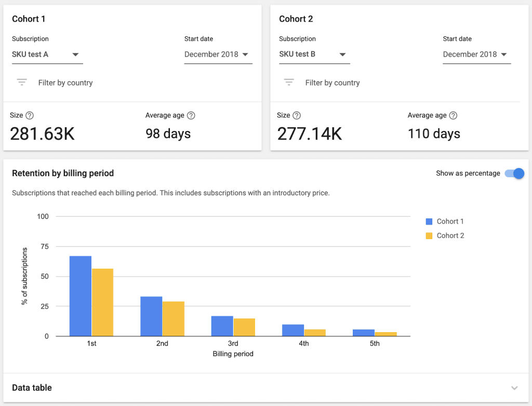Click Cohort 2 Filter by country field

tap(332, 83)
